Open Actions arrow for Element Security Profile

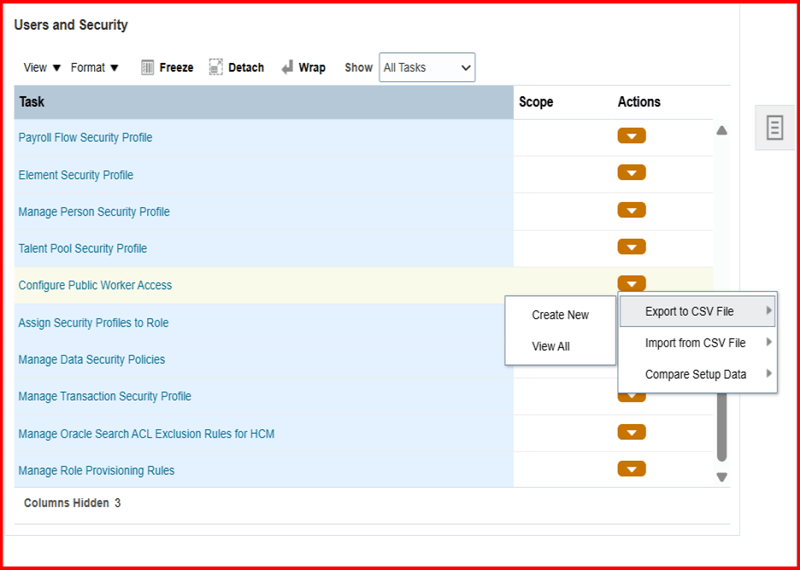[631, 173]
